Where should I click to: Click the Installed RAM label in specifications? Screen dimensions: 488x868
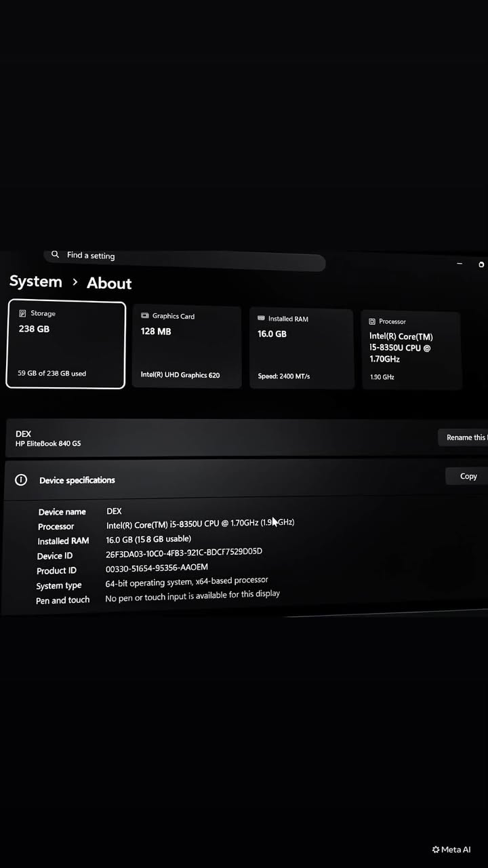(x=63, y=541)
